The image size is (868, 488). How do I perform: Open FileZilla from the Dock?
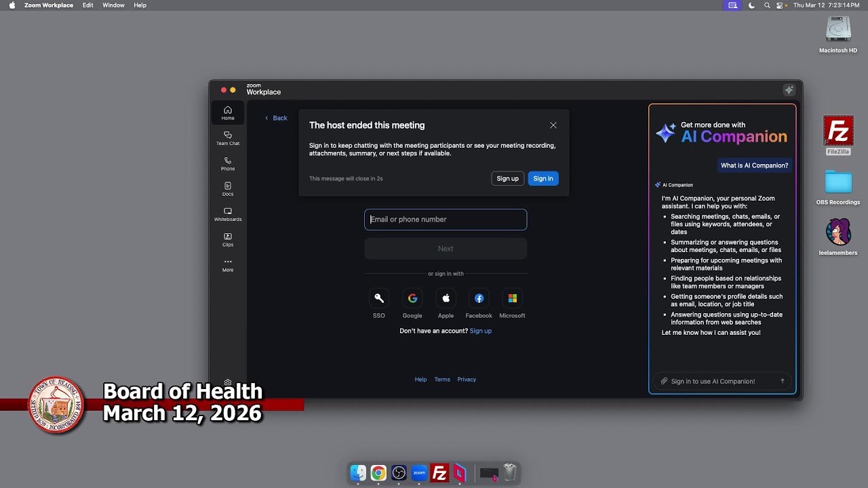pos(439,473)
